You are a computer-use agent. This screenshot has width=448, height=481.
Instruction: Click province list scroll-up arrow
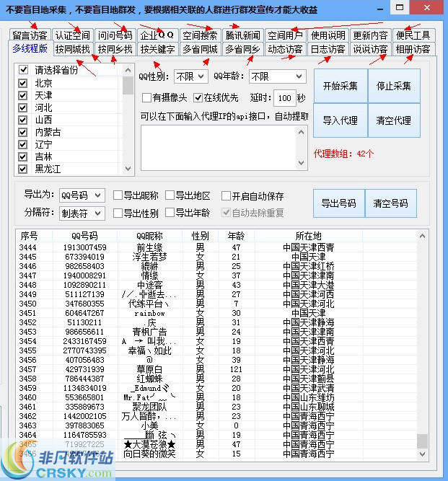(128, 70)
